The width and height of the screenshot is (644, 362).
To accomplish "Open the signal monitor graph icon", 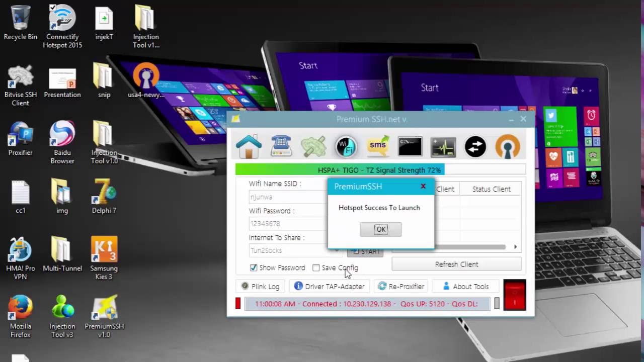I will [443, 147].
